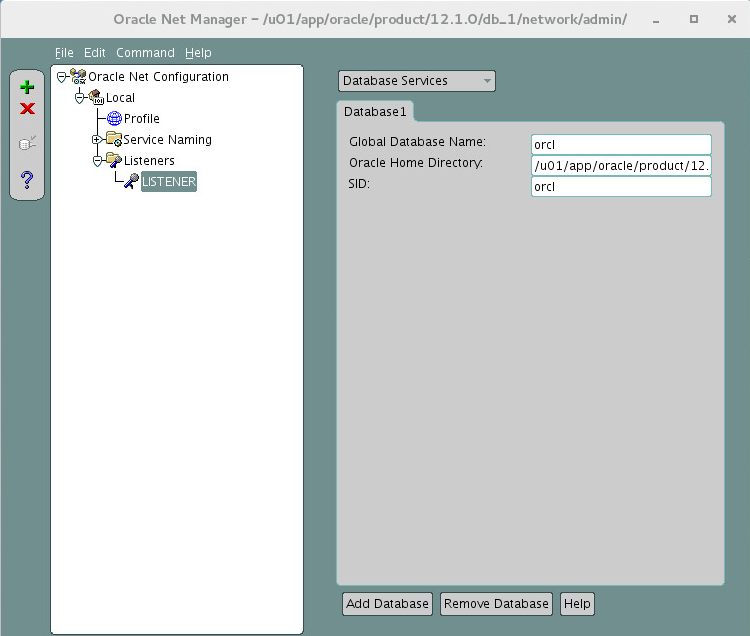Expand the Service Naming node
The width and height of the screenshot is (750, 636).
[x=97, y=139]
